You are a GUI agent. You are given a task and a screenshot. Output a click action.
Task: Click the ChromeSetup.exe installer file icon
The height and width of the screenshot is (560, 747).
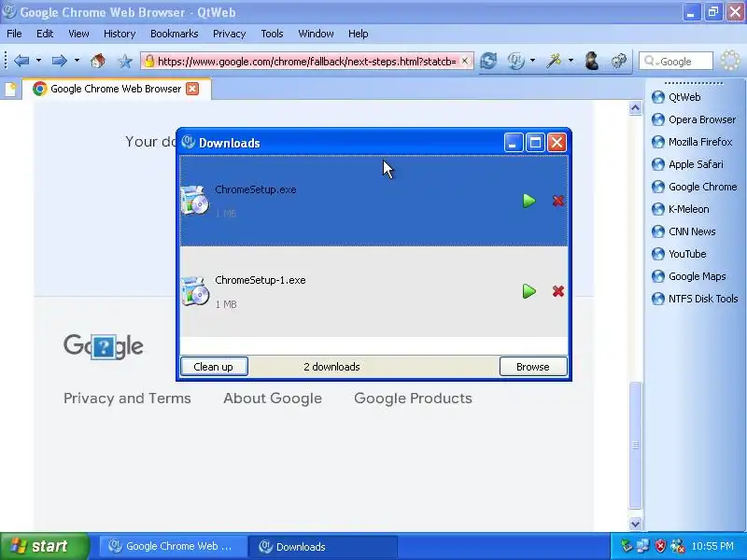tap(194, 200)
